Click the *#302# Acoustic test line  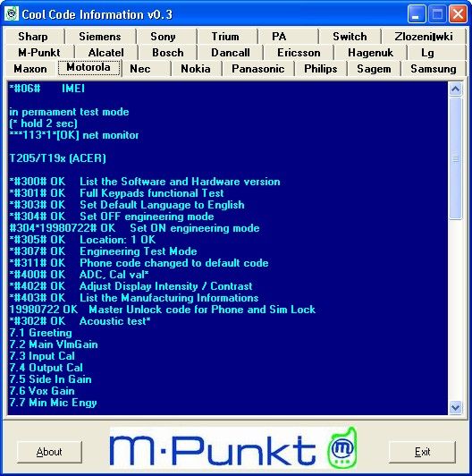[80, 321]
